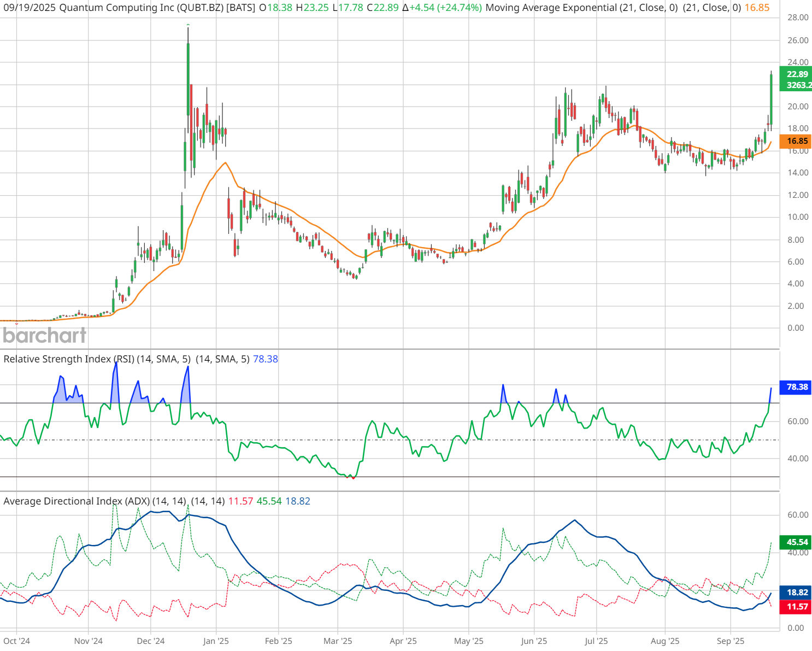This screenshot has height=651, width=812.
Task: Click the 60.00 label on the ADX axis
Action: tap(798, 515)
